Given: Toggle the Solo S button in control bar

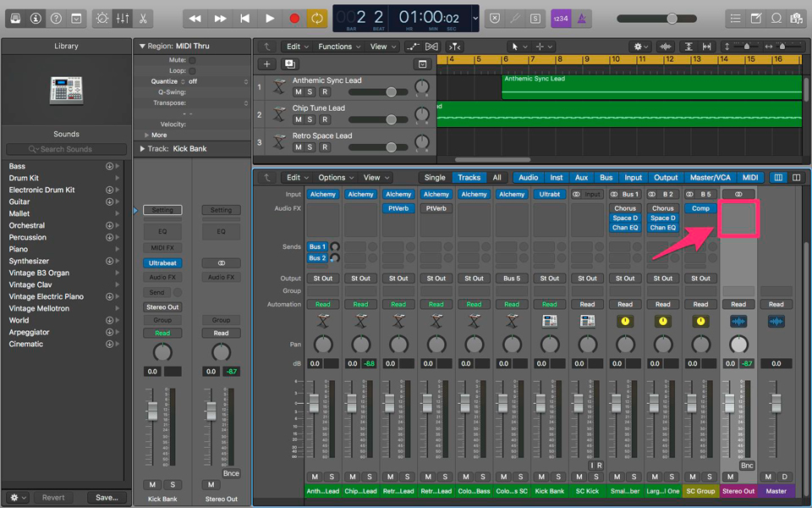Looking at the screenshot, I should point(535,19).
